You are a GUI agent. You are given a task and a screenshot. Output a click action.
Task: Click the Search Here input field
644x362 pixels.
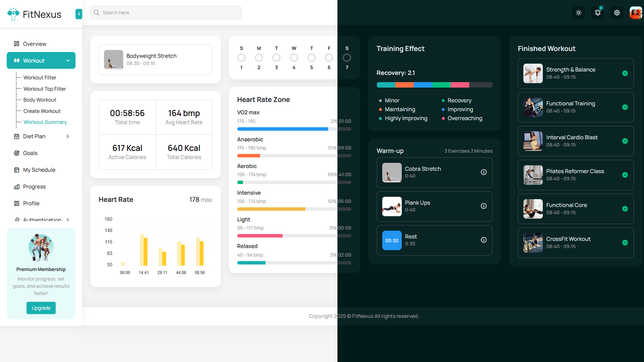(x=165, y=12)
